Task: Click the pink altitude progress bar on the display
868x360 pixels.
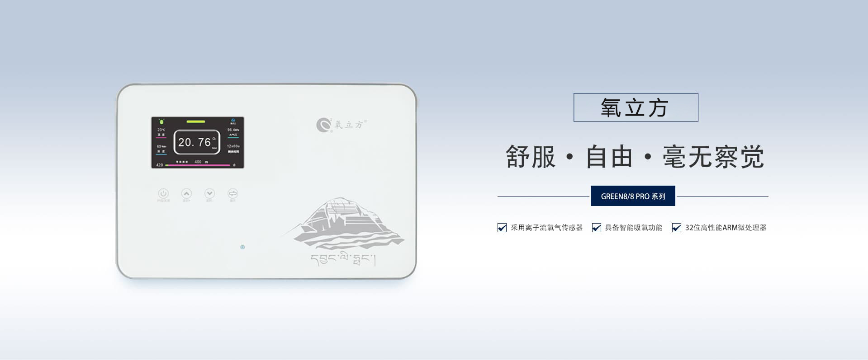Action: pyautogui.click(x=198, y=165)
